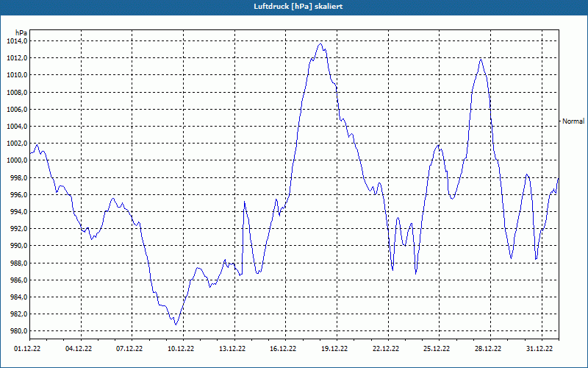Click the y-axis value 996,0
588x368 pixels.
(18, 194)
